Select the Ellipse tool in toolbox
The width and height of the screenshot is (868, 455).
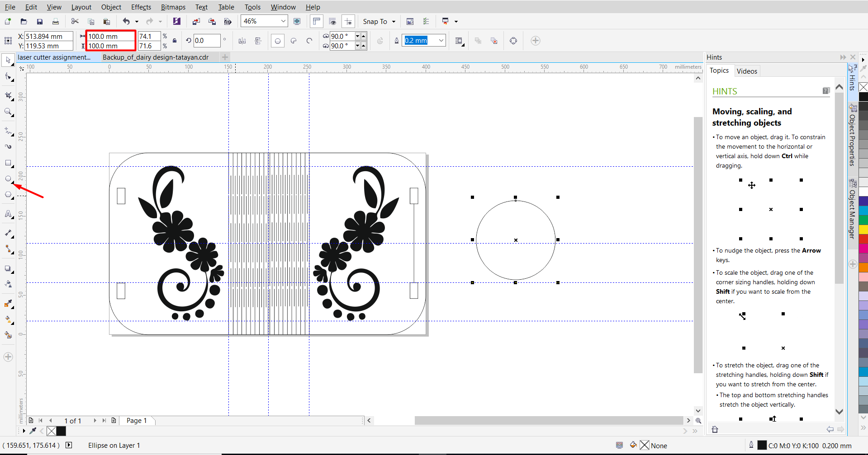tap(8, 179)
